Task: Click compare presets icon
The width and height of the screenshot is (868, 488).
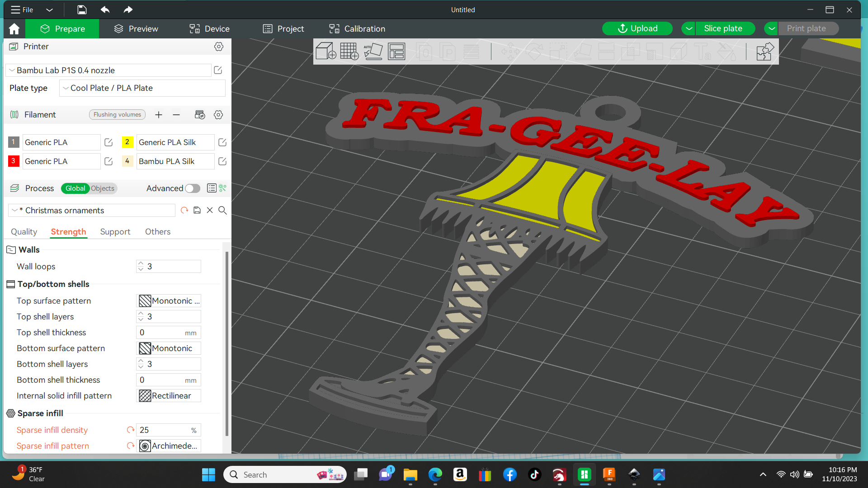Action: (x=222, y=188)
